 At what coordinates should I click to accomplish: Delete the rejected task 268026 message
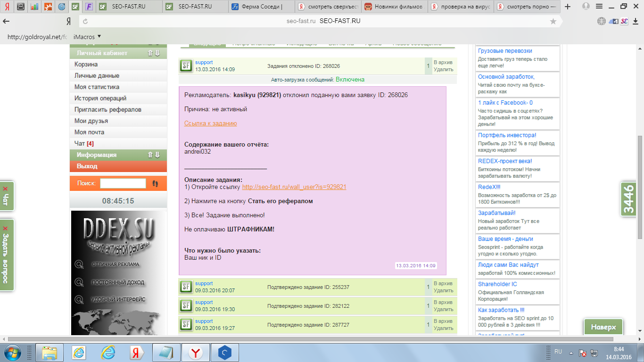pos(443,70)
